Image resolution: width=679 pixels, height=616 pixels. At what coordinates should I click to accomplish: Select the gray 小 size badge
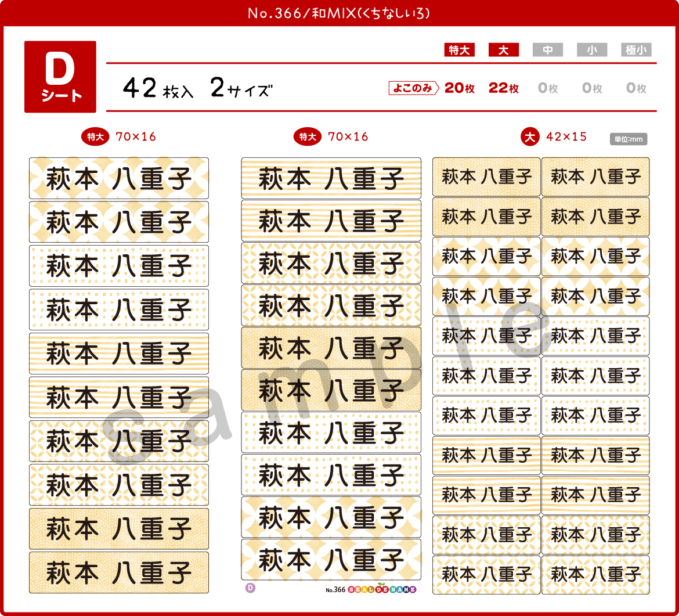(592, 50)
